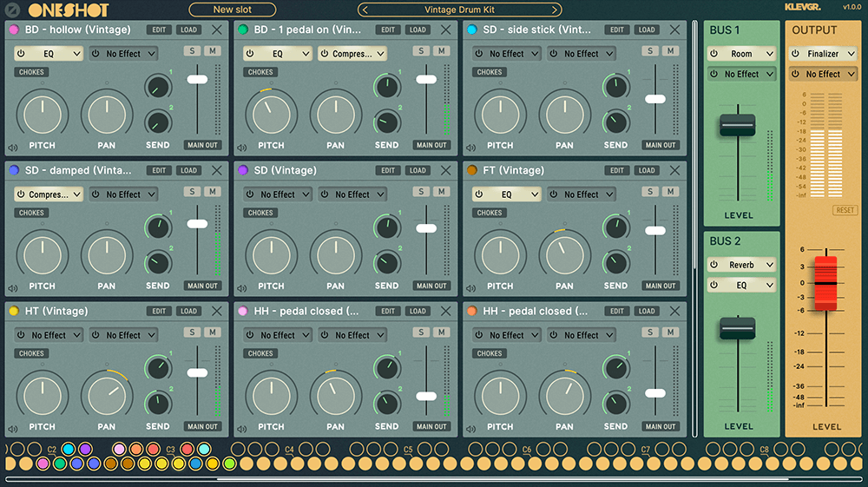This screenshot has width=868, height=487.
Task: Click audition speaker icon in HT (Vintage) slot
Action: click(13, 429)
